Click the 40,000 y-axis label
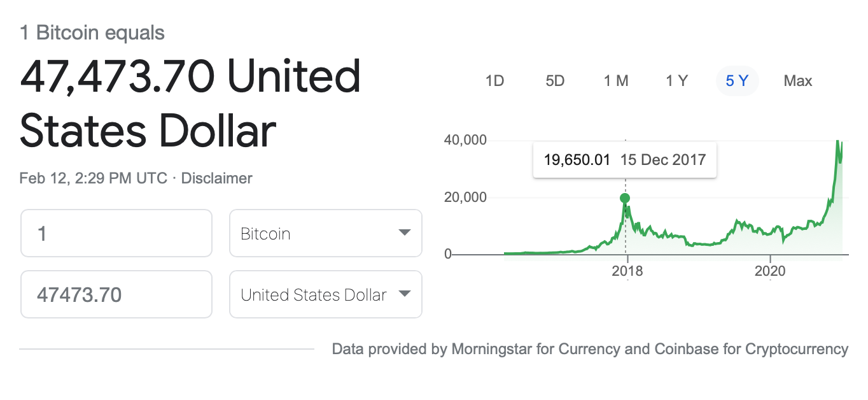 [465, 140]
